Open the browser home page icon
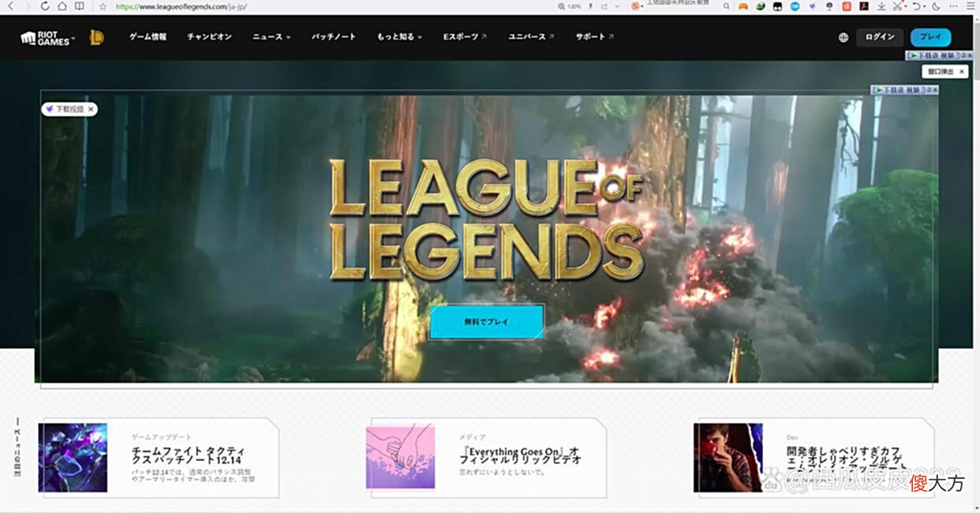Image resolution: width=980 pixels, height=513 pixels. 62,6
